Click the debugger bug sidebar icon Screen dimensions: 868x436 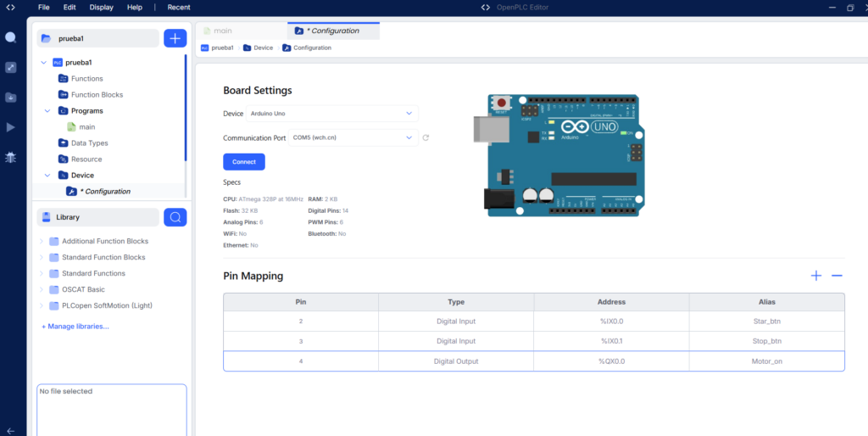click(10, 157)
